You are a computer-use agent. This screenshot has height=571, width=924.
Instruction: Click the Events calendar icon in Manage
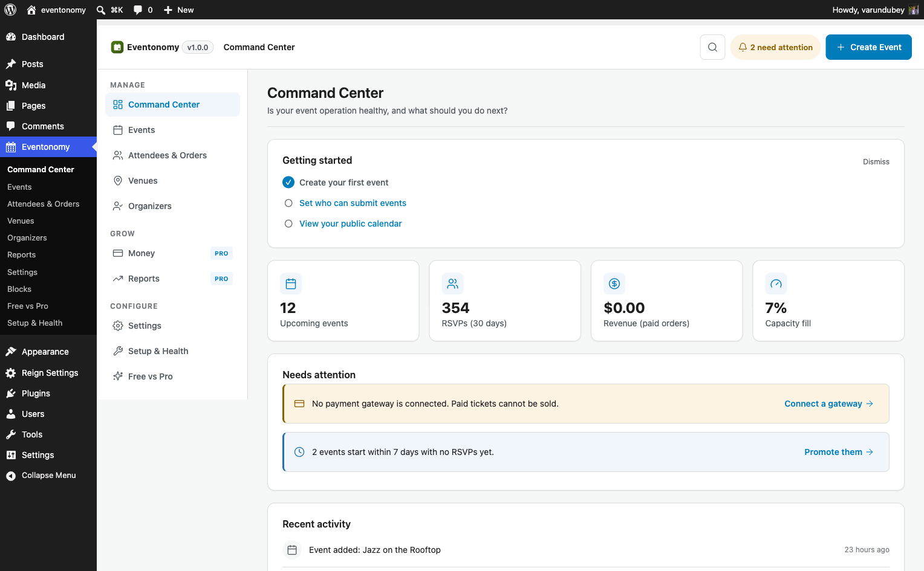tap(118, 130)
